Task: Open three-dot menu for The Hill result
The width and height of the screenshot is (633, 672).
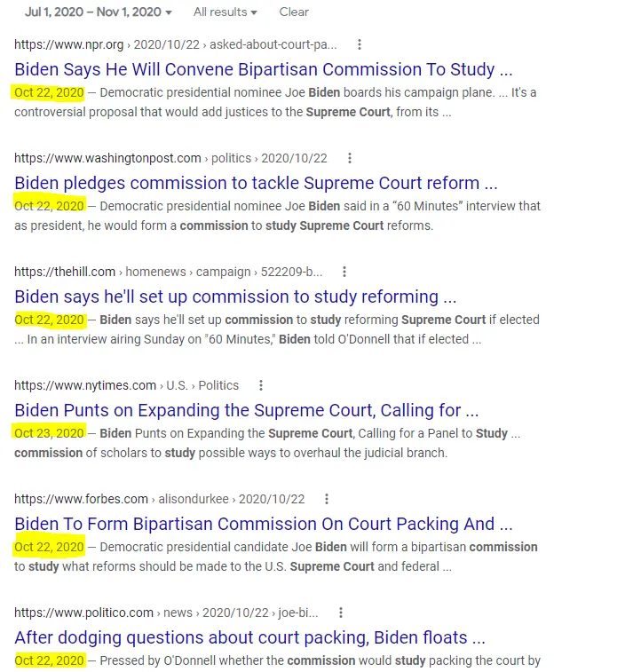Action: [344, 272]
